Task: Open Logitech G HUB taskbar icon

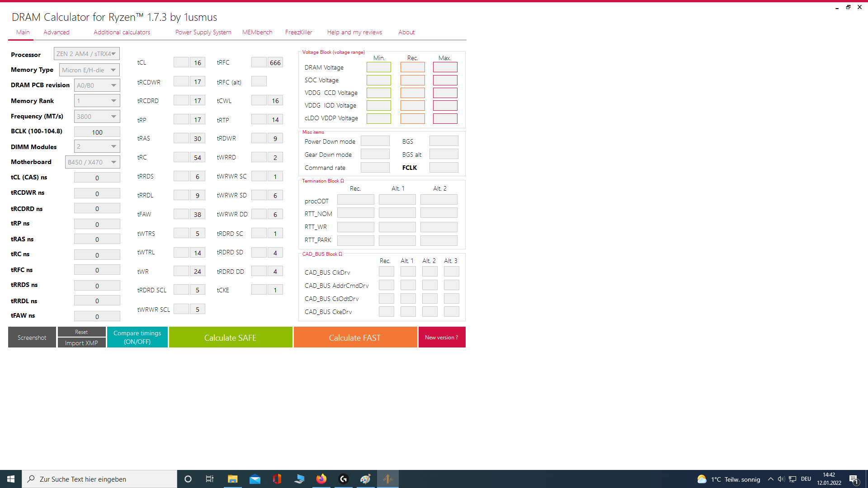Action: [344, 479]
